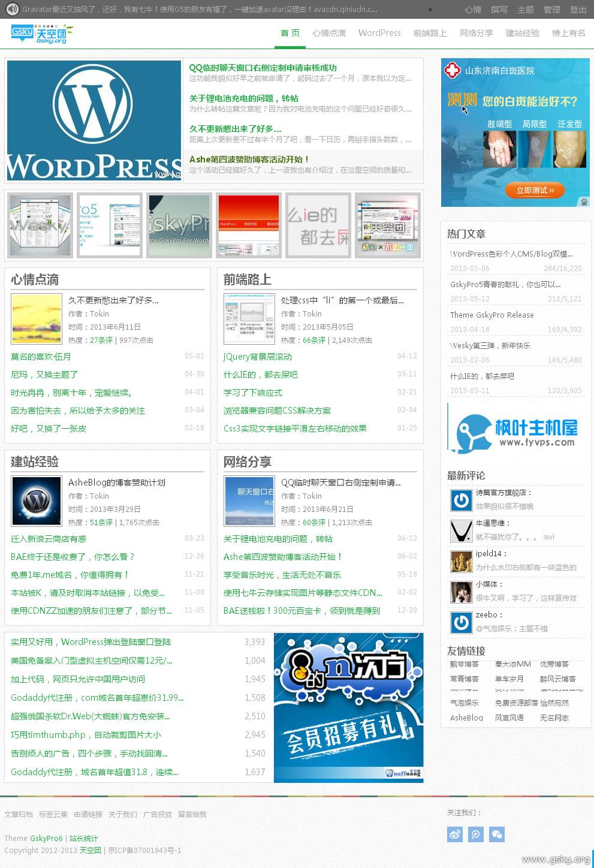
Task: Select 榜上有名 in the main navigation
Action: point(568,33)
